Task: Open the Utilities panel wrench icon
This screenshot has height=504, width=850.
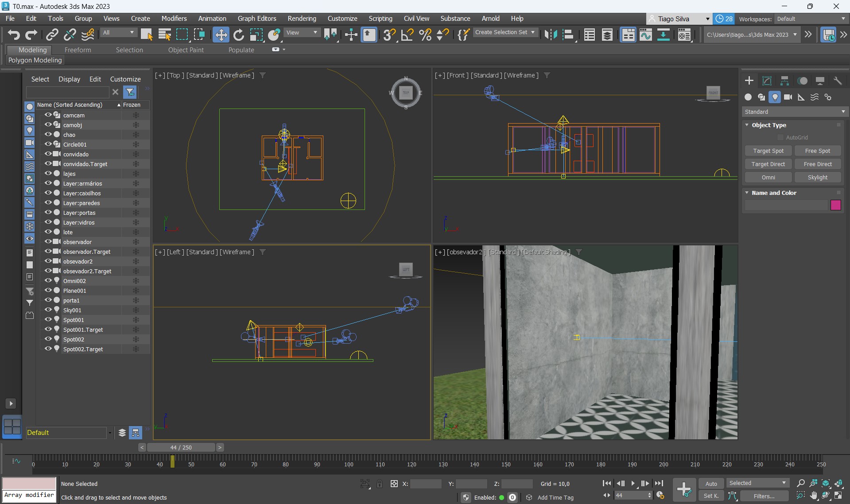Action: click(x=837, y=81)
